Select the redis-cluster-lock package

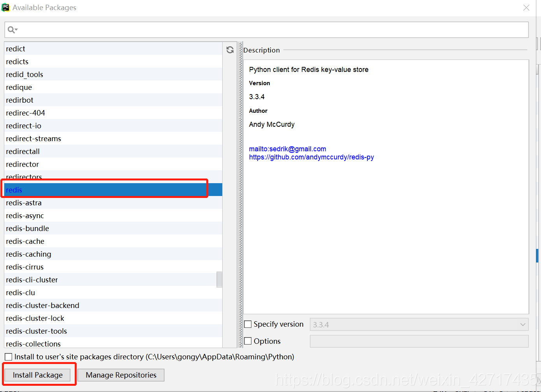coord(113,318)
